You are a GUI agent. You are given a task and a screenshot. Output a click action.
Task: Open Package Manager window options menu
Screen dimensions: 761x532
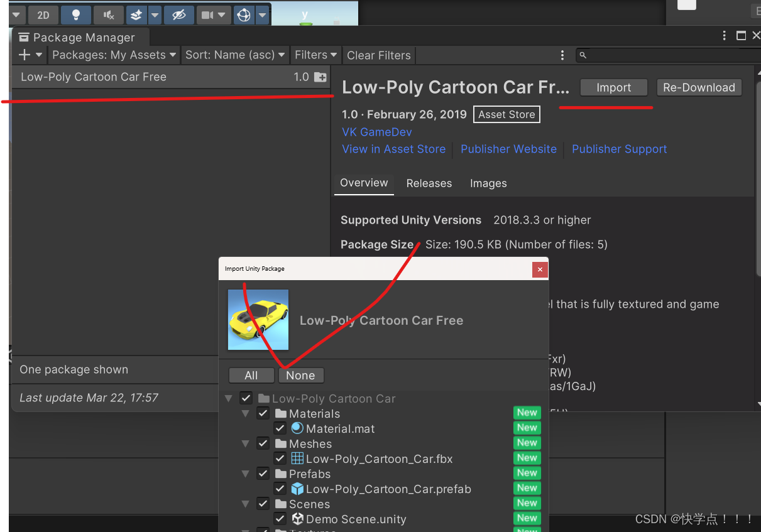tap(725, 36)
